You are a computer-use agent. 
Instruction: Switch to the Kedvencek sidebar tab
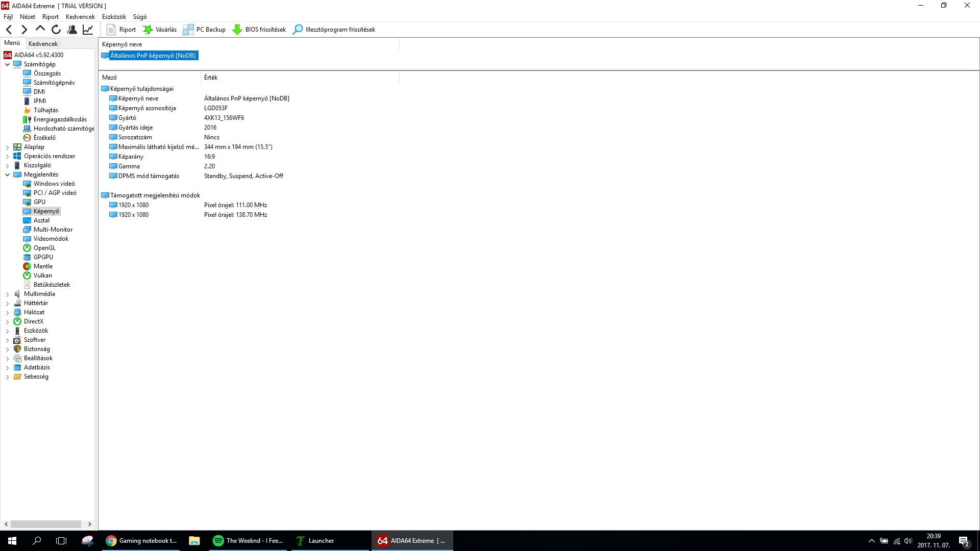(x=43, y=44)
